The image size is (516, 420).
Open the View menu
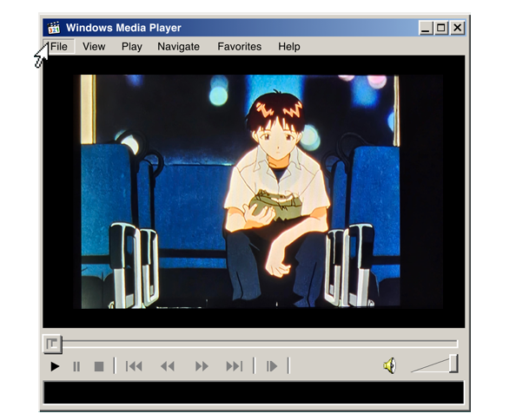[94, 46]
